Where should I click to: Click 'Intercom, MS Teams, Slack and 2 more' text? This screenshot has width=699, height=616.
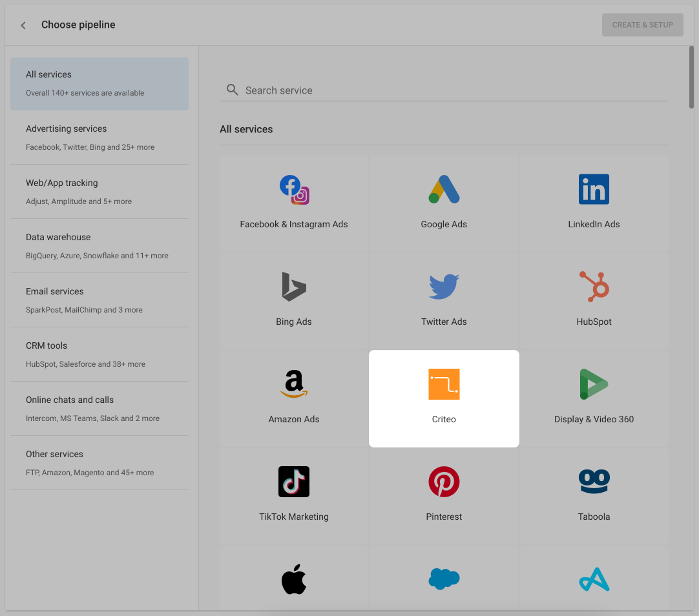pyautogui.click(x=93, y=418)
